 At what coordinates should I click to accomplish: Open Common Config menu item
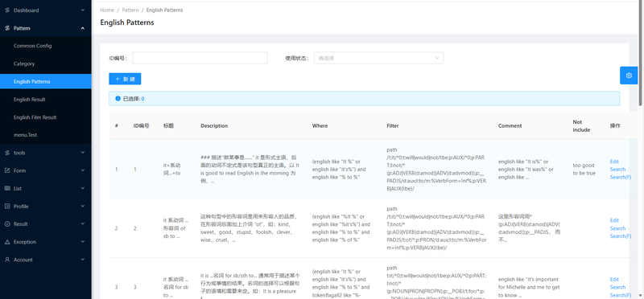46,46
